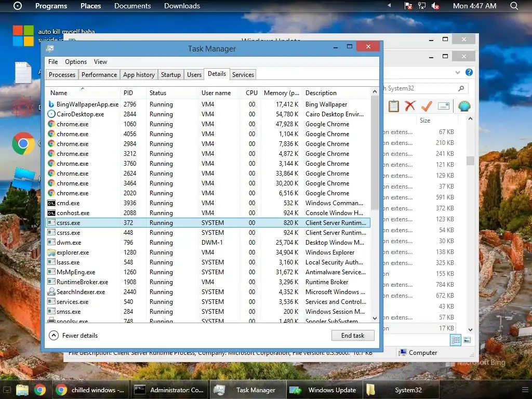Switch to the Performance tab

(x=99, y=75)
